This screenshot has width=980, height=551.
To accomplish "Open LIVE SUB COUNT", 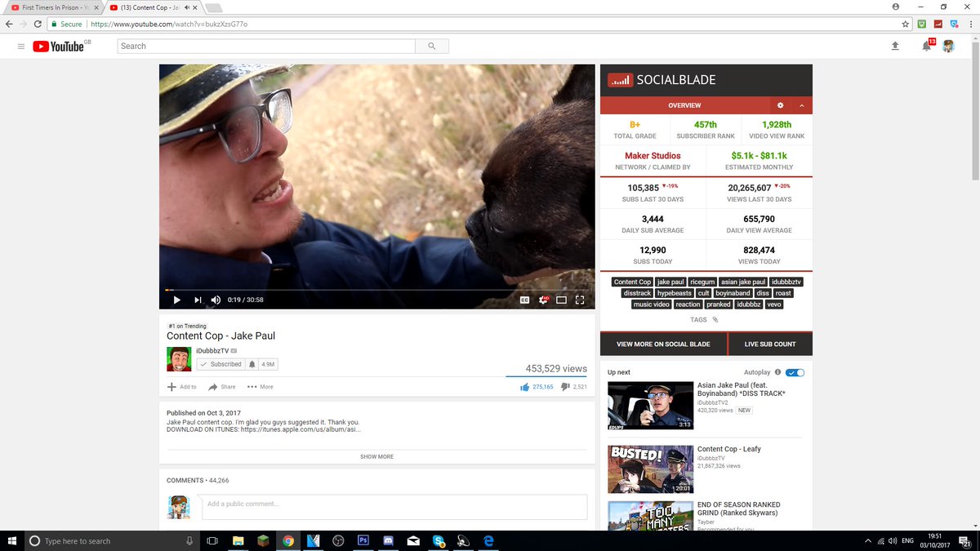I will 770,344.
